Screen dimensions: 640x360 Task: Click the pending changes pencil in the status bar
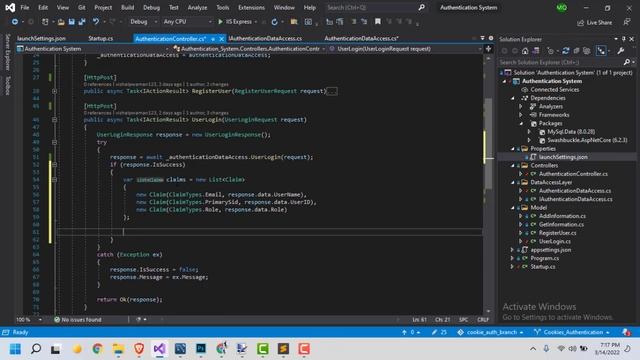click(434, 332)
